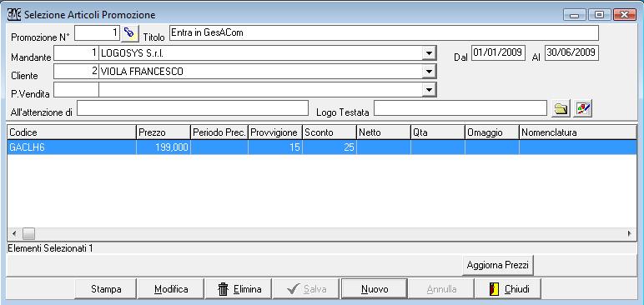Screen dimensions: 644x305
Task: Click the provvigione value 15 cell
Action: tap(275, 147)
